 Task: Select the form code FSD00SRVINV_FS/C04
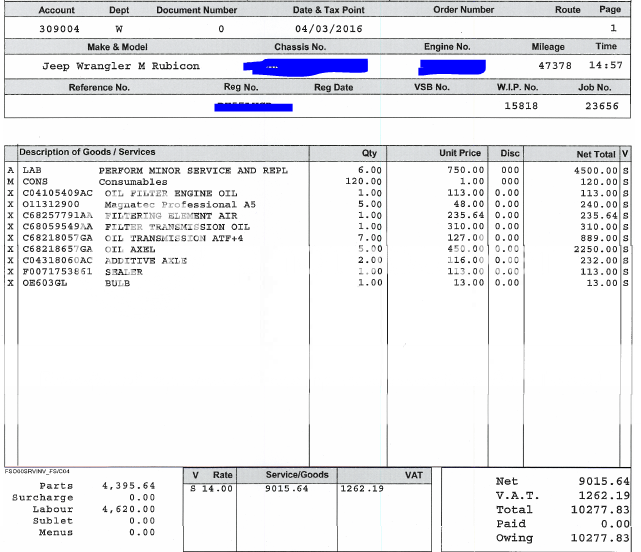(x=37, y=471)
